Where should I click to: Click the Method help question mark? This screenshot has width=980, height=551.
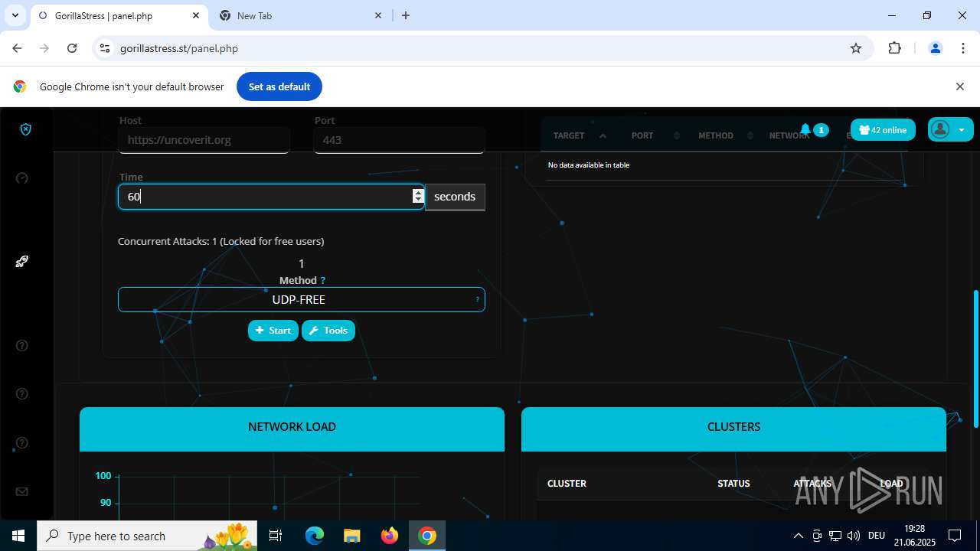click(323, 281)
